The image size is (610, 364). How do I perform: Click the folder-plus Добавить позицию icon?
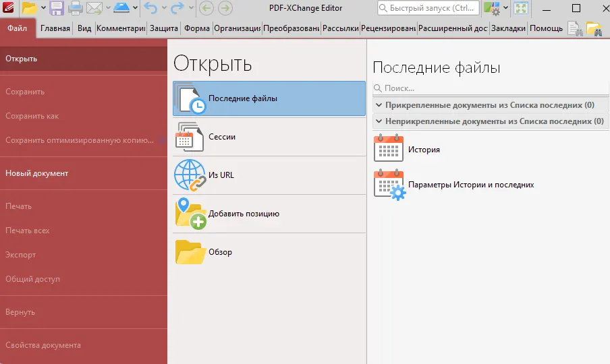190,213
